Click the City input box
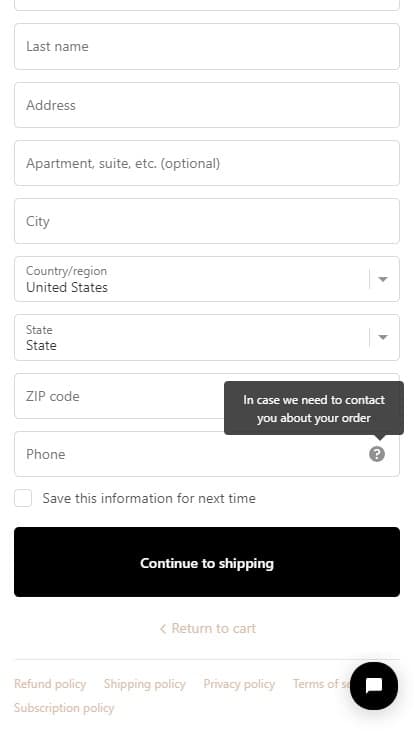This screenshot has width=414, height=736. click(207, 221)
